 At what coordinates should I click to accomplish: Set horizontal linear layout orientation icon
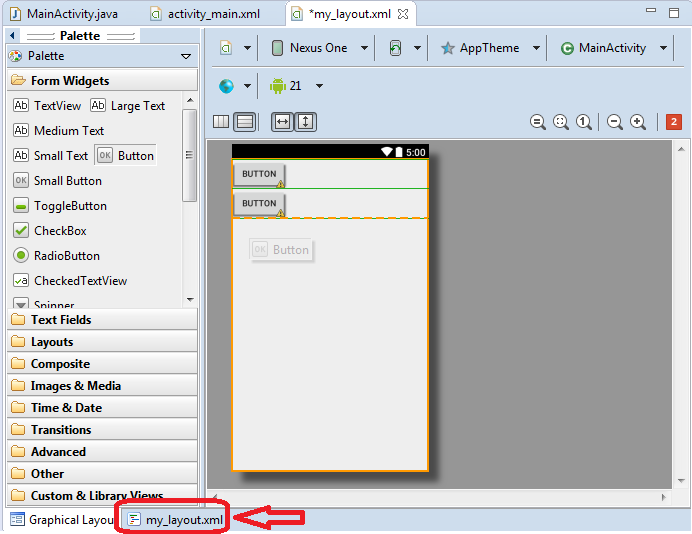pos(221,122)
